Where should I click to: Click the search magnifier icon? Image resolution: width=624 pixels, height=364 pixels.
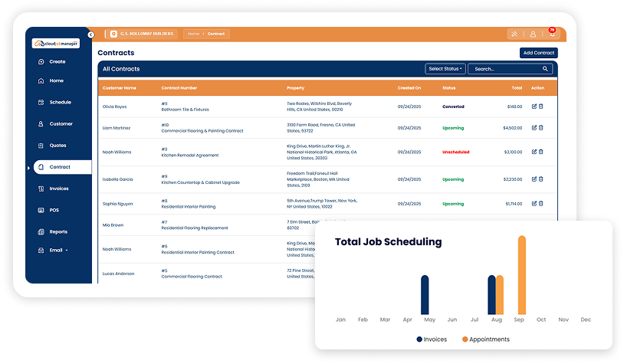tap(546, 69)
